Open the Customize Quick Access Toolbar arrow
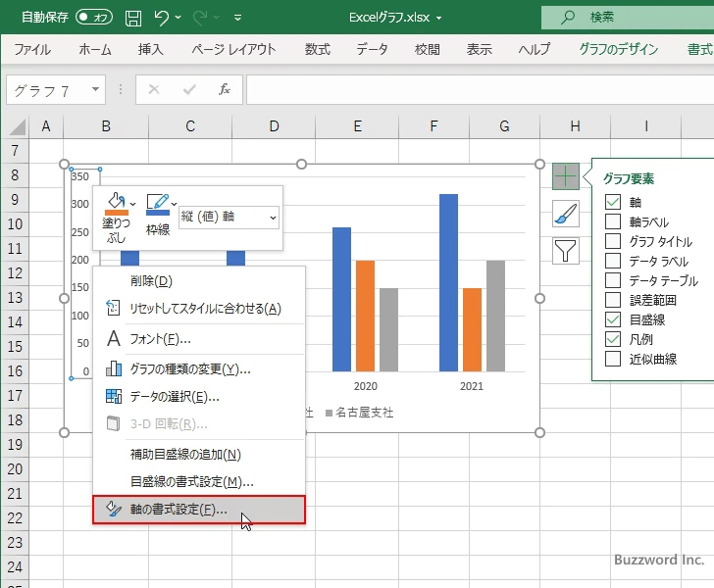 [237, 18]
